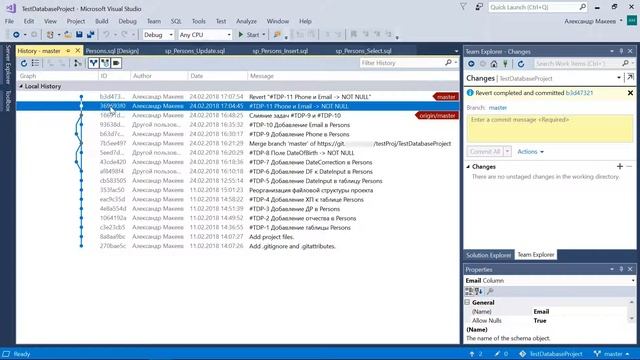Click the master branch link
Image resolution: width=640 pixels, height=360 pixels.
[498, 108]
